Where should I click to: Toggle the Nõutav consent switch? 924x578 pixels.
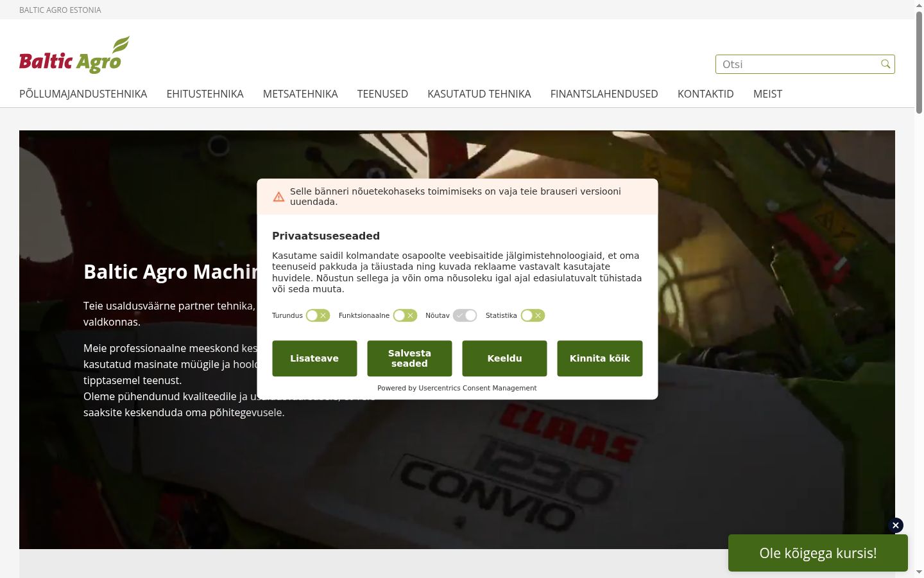tap(465, 315)
